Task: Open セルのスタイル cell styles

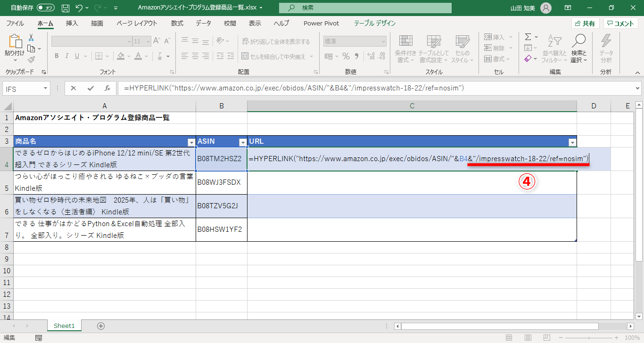Action: [x=462, y=49]
